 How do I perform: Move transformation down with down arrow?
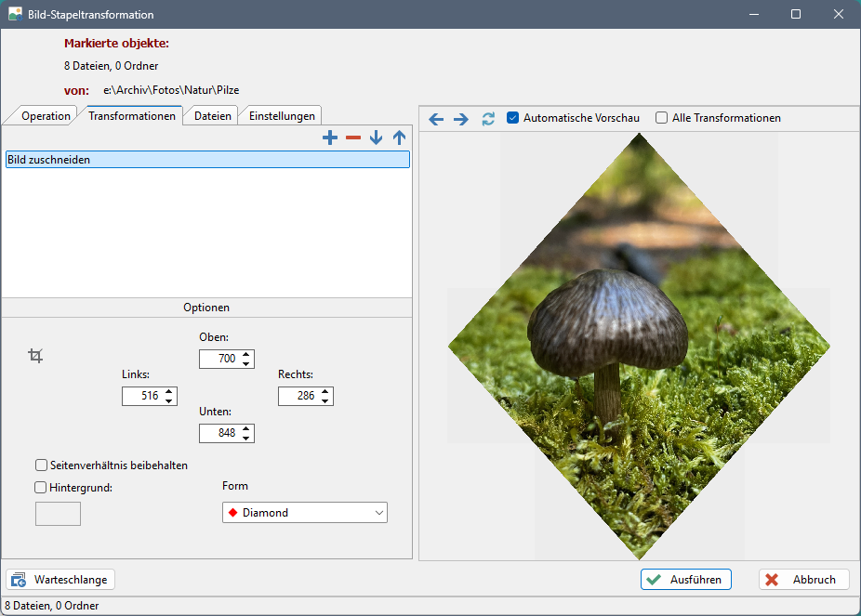(376, 138)
